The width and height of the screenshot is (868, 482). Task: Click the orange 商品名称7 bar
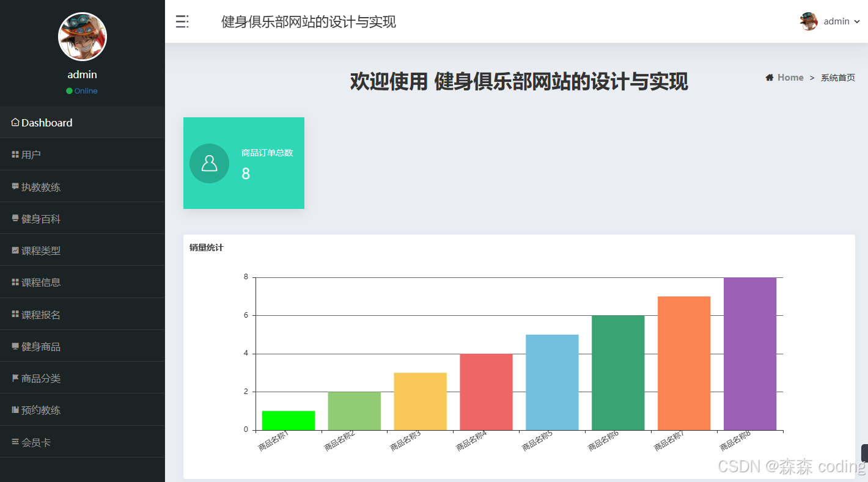tap(684, 363)
